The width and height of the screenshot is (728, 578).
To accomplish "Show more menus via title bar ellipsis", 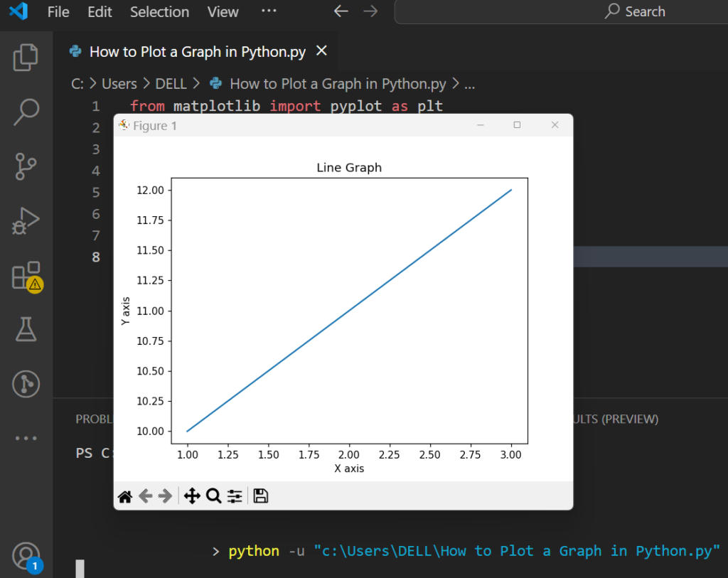I will point(269,10).
